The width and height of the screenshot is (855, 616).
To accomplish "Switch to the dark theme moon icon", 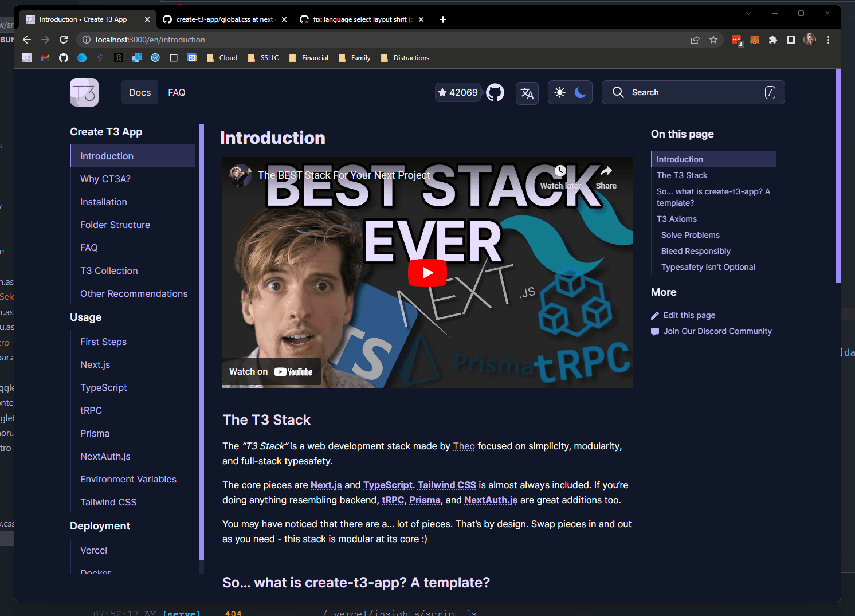I will (x=581, y=92).
